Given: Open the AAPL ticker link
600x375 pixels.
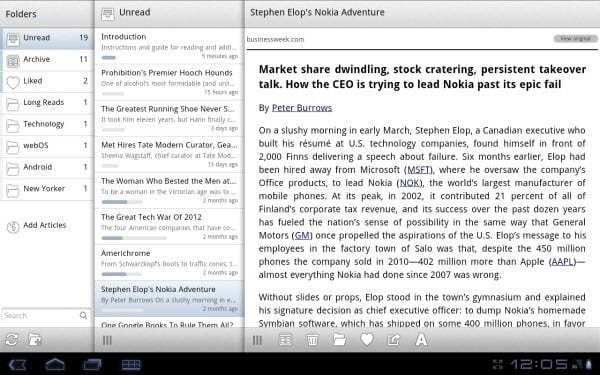Looking at the screenshot, I should click(x=563, y=262).
